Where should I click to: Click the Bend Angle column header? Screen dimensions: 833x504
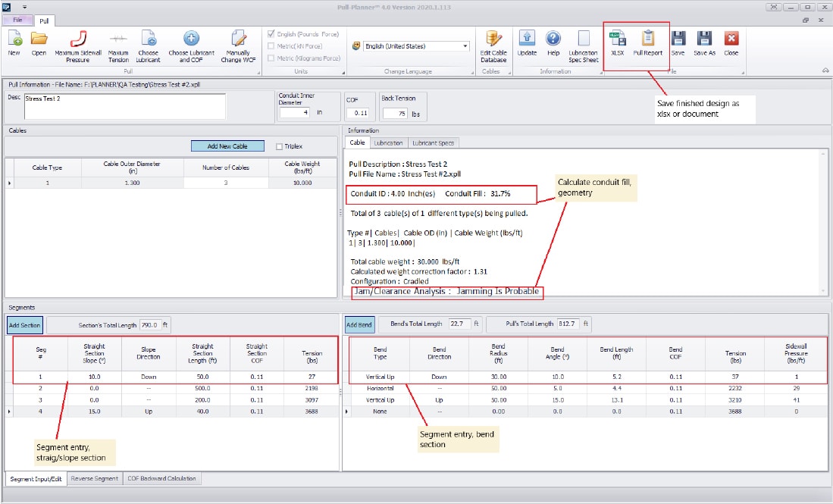tap(557, 353)
